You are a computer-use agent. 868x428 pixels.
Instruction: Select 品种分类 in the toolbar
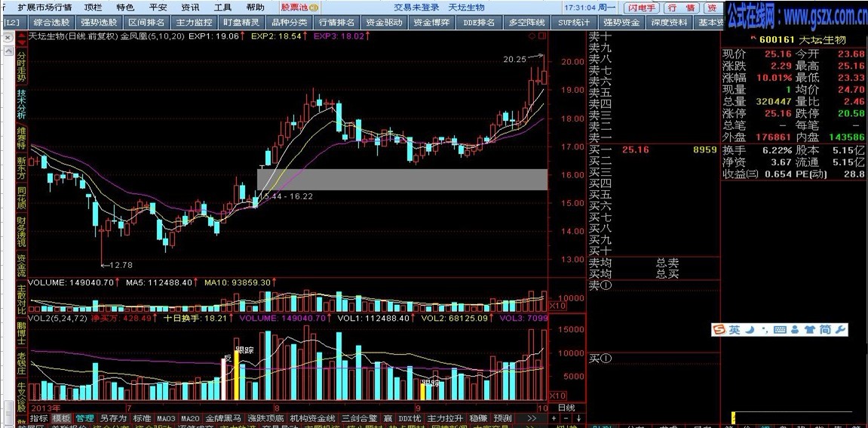pyautogui.click(x=289, y=23)
